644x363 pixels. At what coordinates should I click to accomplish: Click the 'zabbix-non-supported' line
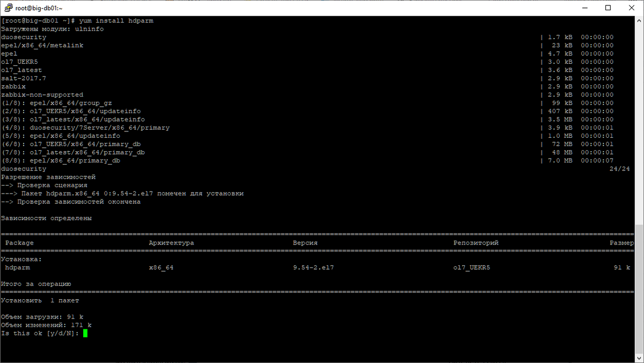[x=42, y=95]
